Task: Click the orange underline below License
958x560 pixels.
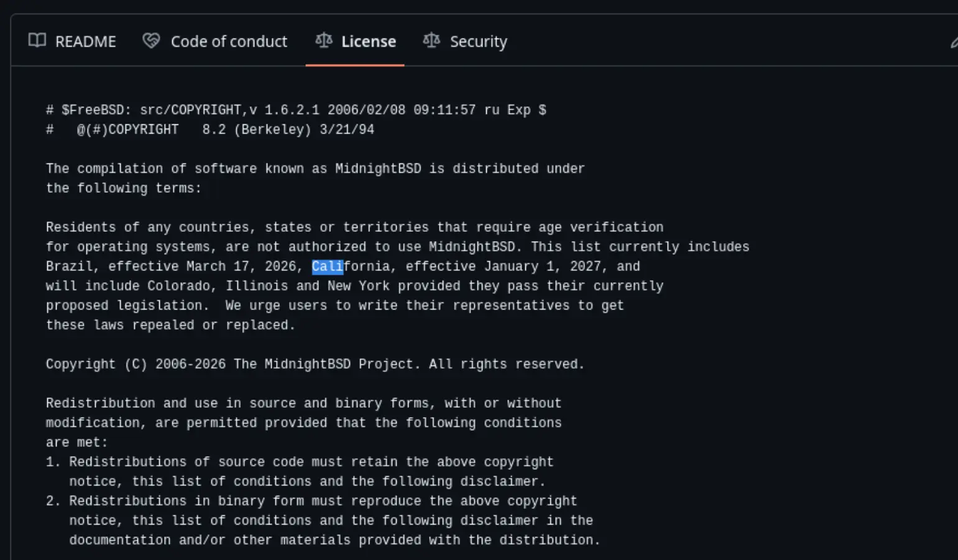Action: 355,63
